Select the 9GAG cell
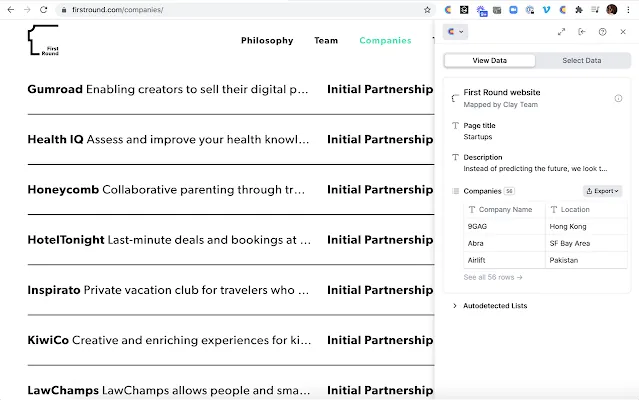The height and width of the screenshot is (400, 640). (x=504, y=226)
